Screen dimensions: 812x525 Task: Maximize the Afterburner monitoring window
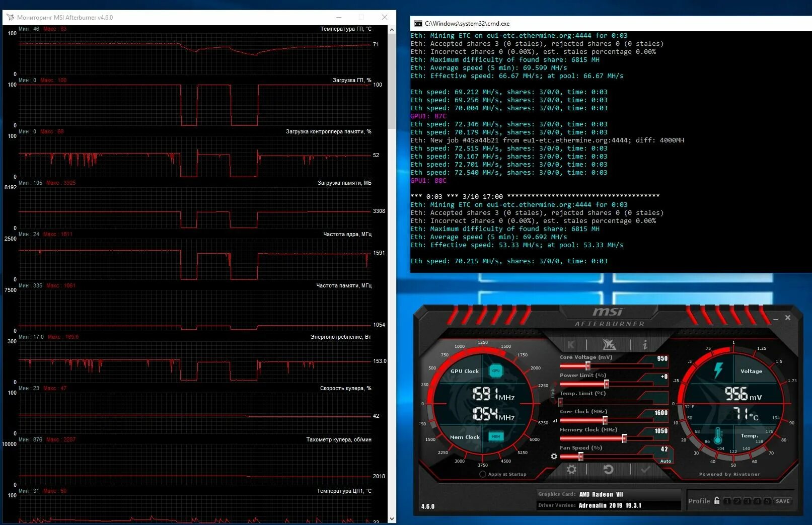[361, 17]
